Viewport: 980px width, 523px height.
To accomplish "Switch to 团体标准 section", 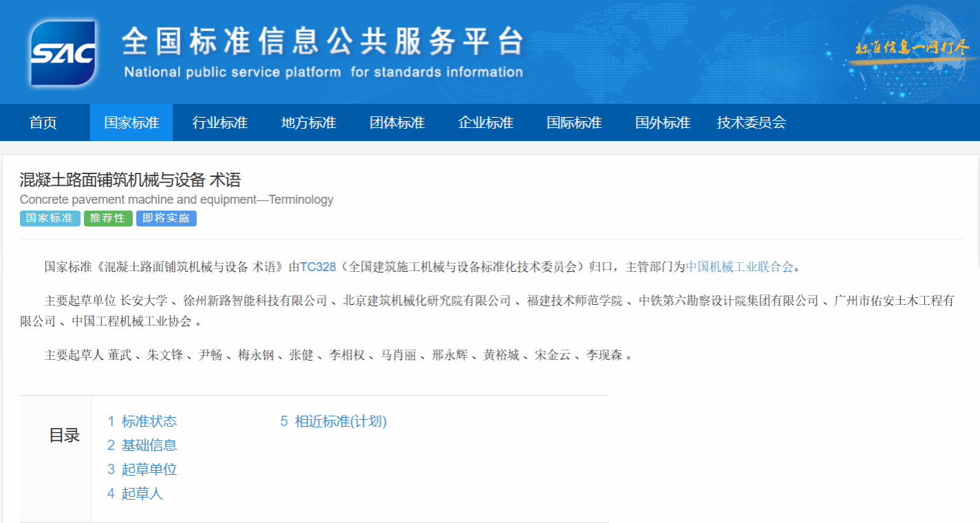I will [x=397, y=122].
